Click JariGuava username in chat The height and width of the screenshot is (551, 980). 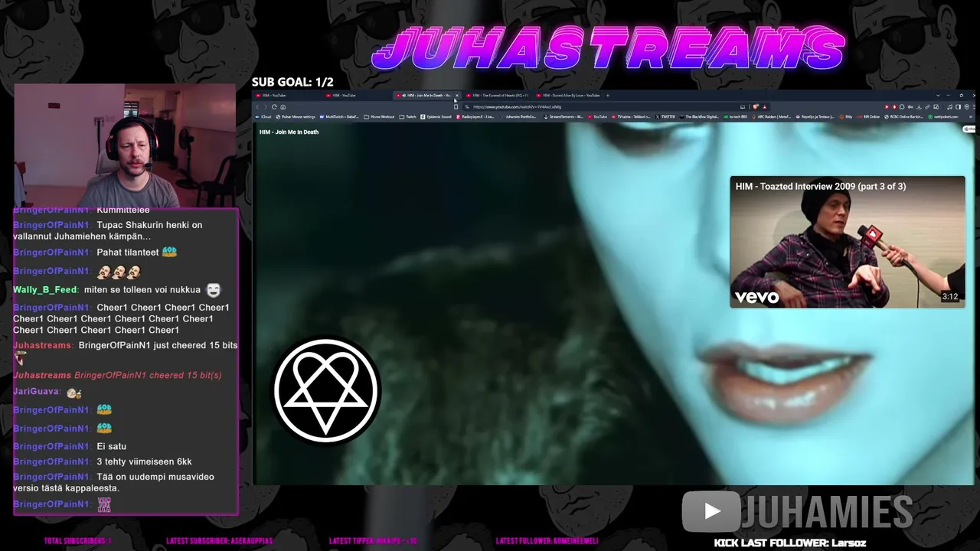[x=37, y=392]
